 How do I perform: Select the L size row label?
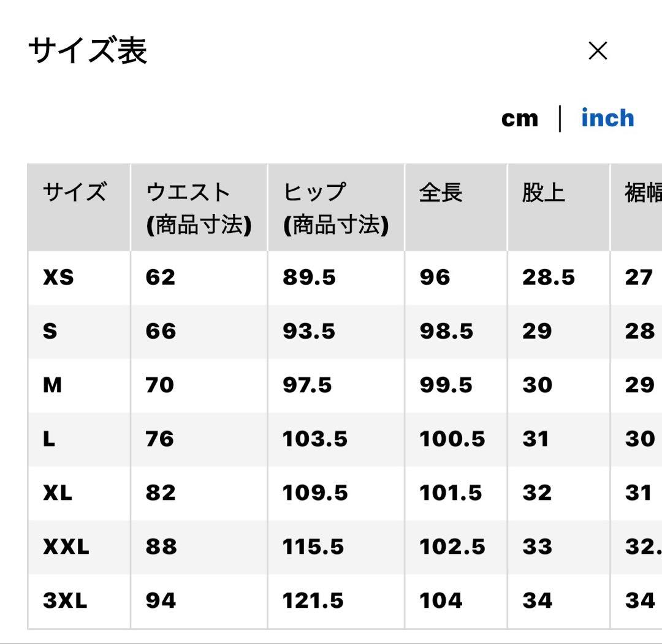tap(49, 439)
